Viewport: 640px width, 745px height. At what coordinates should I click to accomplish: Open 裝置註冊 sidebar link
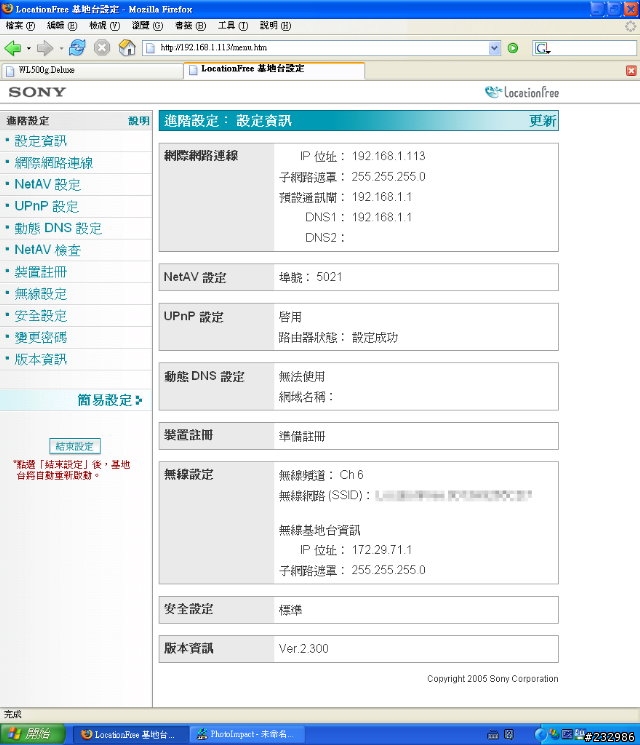click(40, 272)
